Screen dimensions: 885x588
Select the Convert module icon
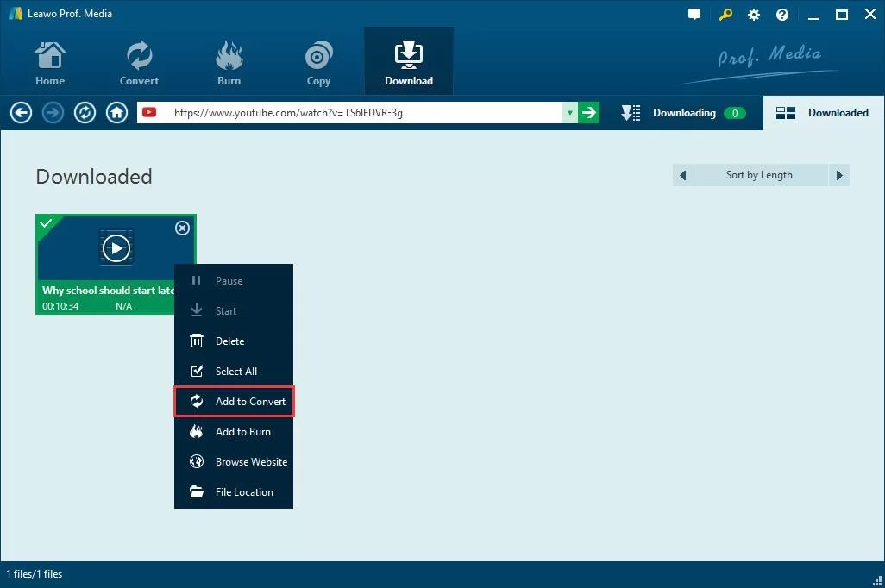pyautogui.click(x=139, y=60)
